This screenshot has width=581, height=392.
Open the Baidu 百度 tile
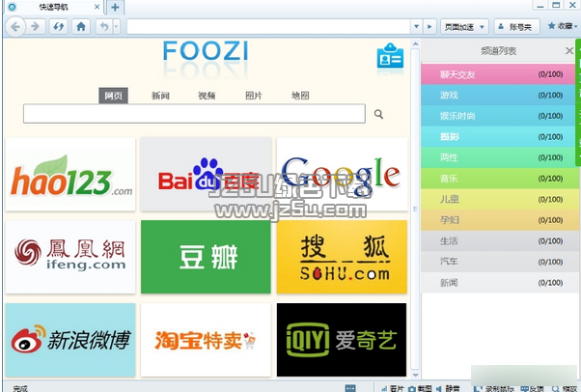pos(206,175)
